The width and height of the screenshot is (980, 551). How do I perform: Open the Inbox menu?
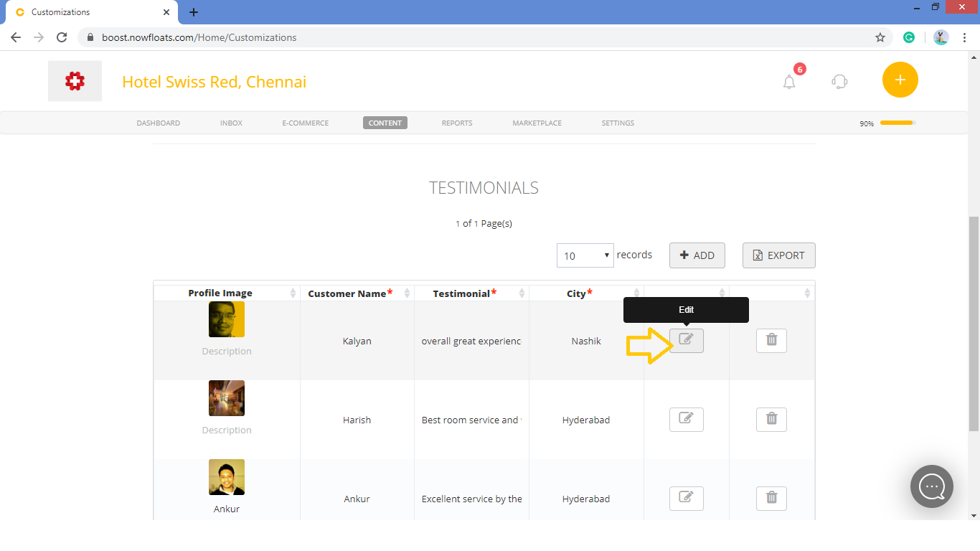231,123
